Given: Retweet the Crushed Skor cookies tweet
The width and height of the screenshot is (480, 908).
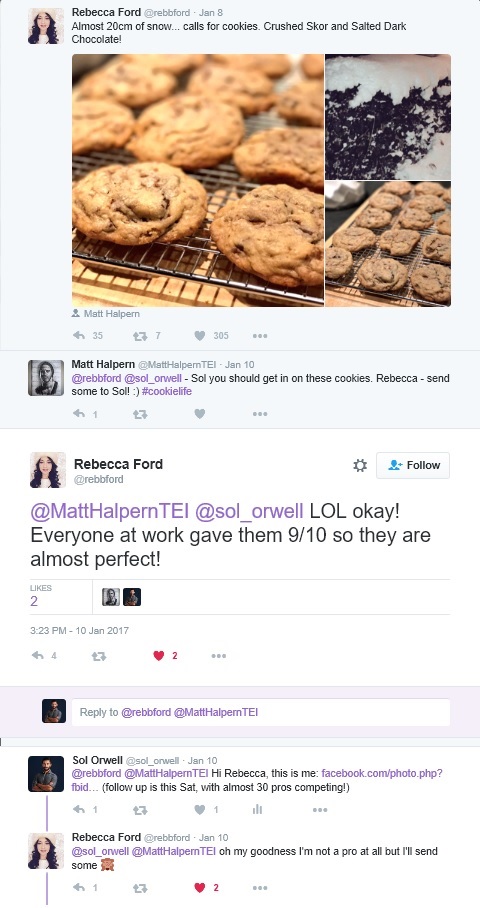Looking at the screenshot, I should [x=140, y=335].
